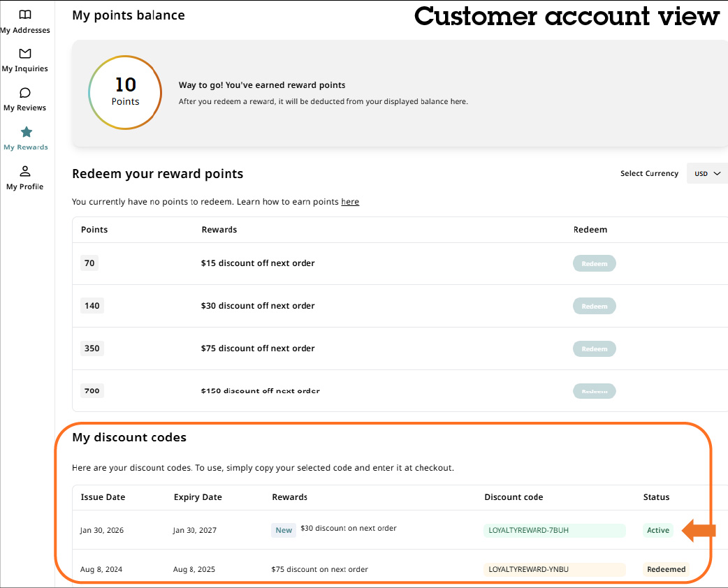This screenshot has height=588, width=728.
Task: Select discount code LOYALTYREWARD-YNBU
Action: point(554,569)
